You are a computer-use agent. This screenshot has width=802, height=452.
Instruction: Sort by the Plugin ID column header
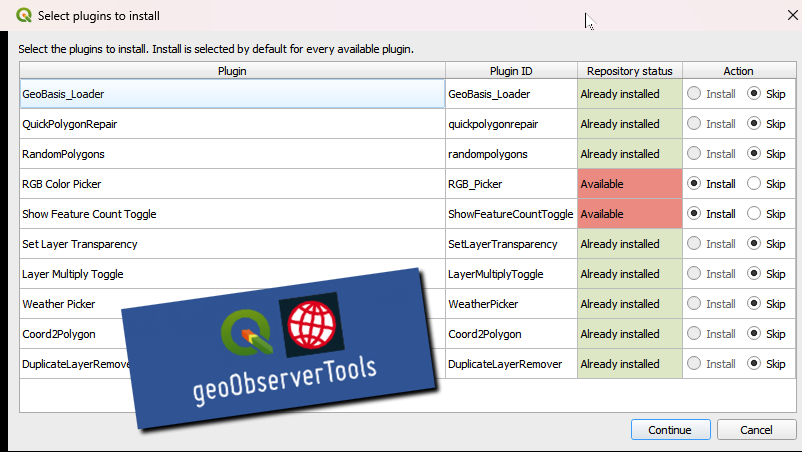click(x=511, y=71)
